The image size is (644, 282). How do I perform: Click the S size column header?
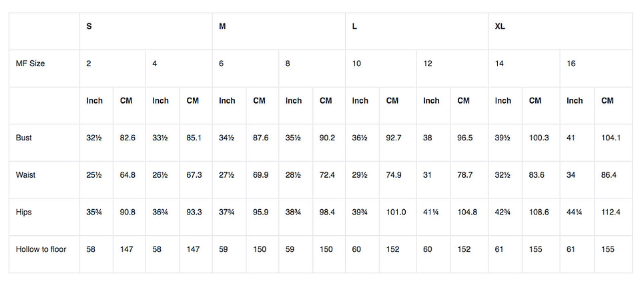[145, 31]
